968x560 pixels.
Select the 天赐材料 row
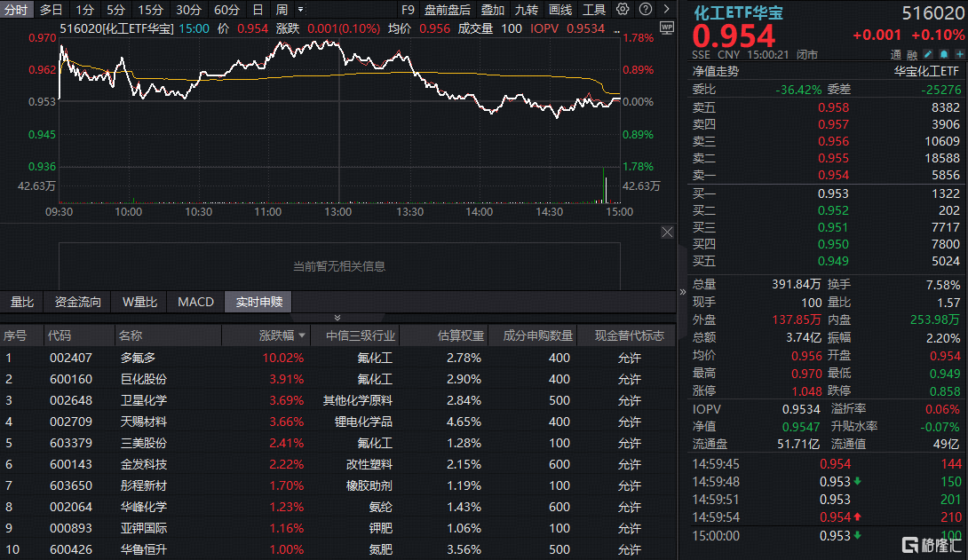click(338, 422)
